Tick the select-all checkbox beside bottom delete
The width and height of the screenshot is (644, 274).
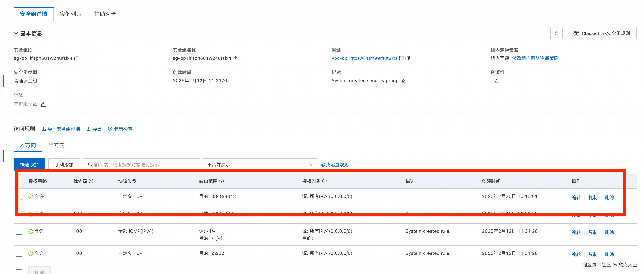(19, 272)
